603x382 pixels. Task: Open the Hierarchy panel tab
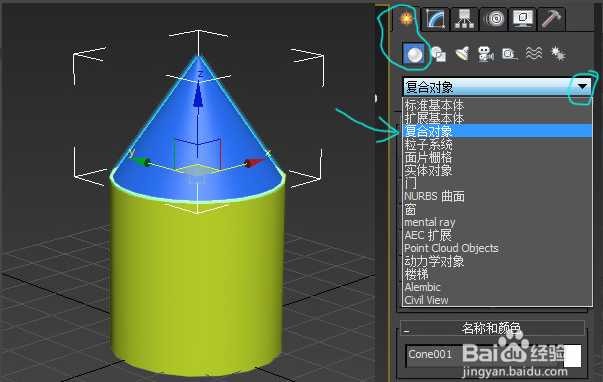464,18
